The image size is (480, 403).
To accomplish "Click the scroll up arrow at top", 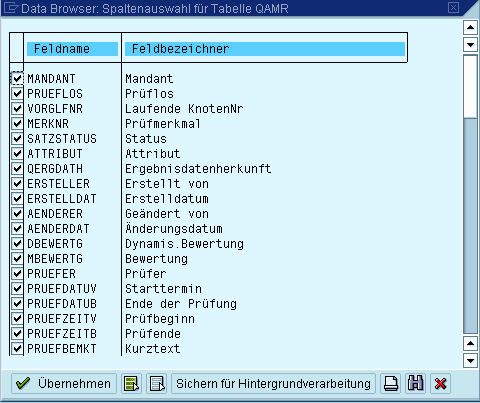I will tap(470, 27).
